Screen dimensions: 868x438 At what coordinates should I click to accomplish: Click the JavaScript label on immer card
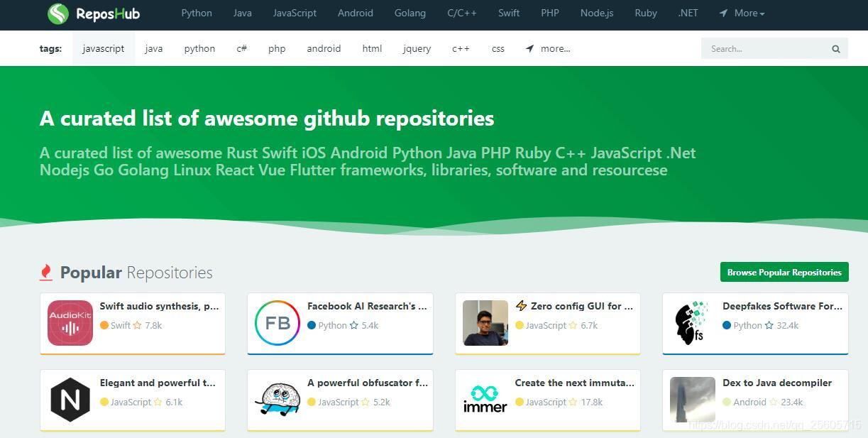click(546, 402)
